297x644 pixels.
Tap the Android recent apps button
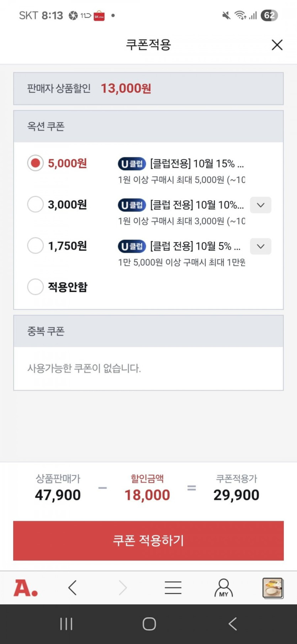click(66, 624)
